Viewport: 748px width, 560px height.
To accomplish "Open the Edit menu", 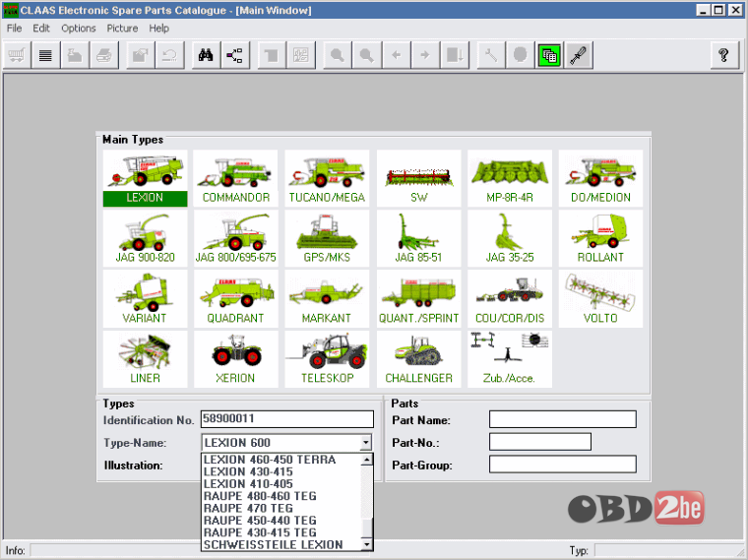I will pos(41,29).
